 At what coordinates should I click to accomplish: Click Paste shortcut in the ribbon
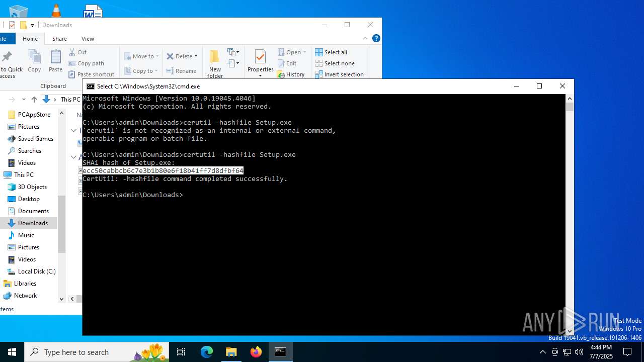tap(91, 74)
